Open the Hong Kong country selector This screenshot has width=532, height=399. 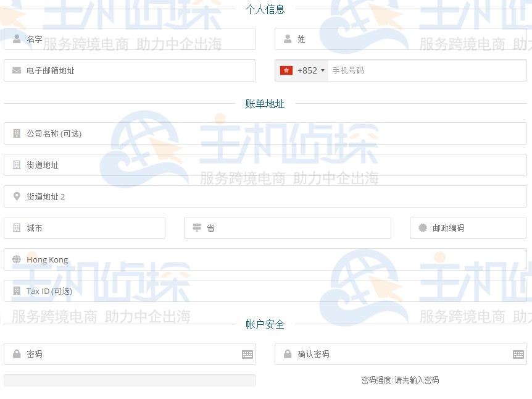265,259
